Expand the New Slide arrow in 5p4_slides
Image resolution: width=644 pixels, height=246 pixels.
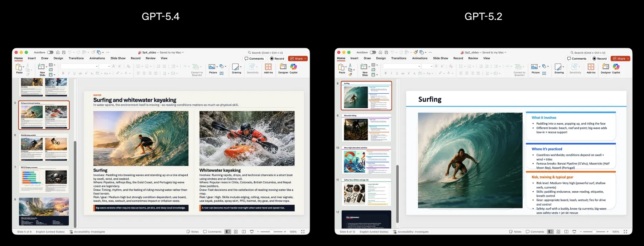pyautogui.click(x=46, y=67)
